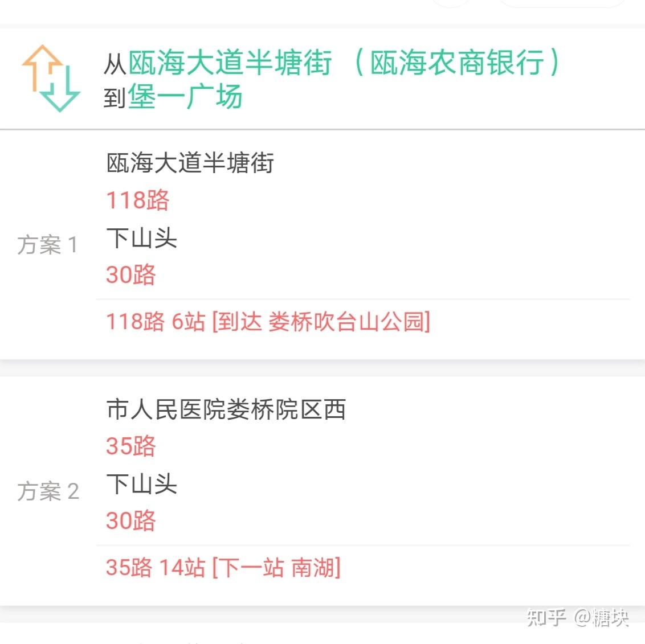Tap 瓯海农商银行 in the header parentheses
The image size is (645, 644).
[x=457, y=63]
